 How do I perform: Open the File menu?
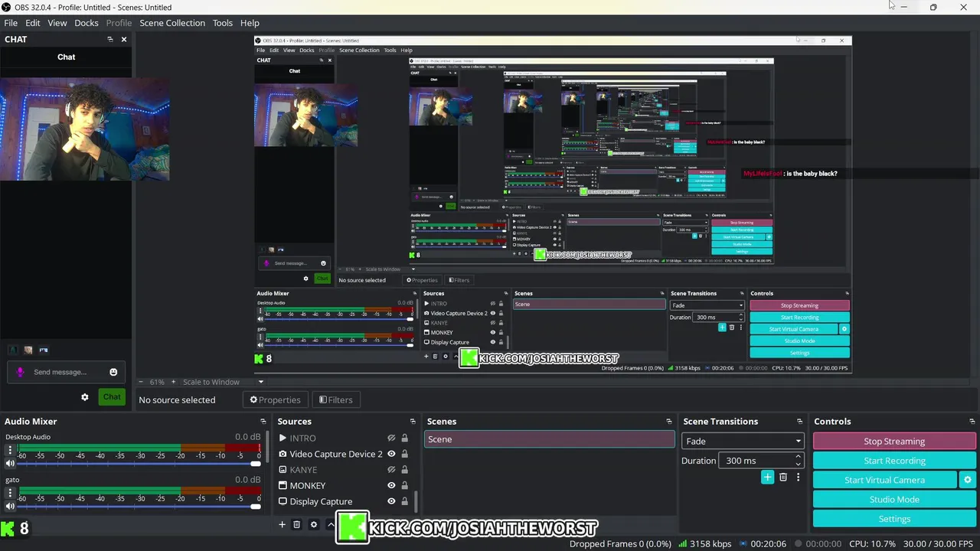pos(11,23)
